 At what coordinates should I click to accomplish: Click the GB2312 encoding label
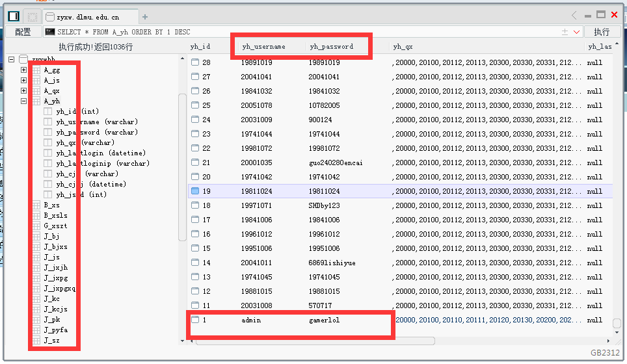coord(605,353)
